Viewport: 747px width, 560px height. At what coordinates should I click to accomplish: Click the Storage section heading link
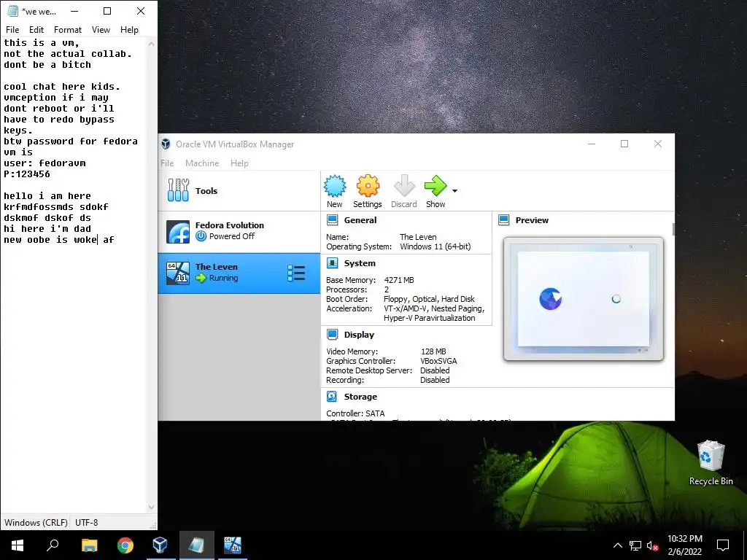[x=360, y=396]
